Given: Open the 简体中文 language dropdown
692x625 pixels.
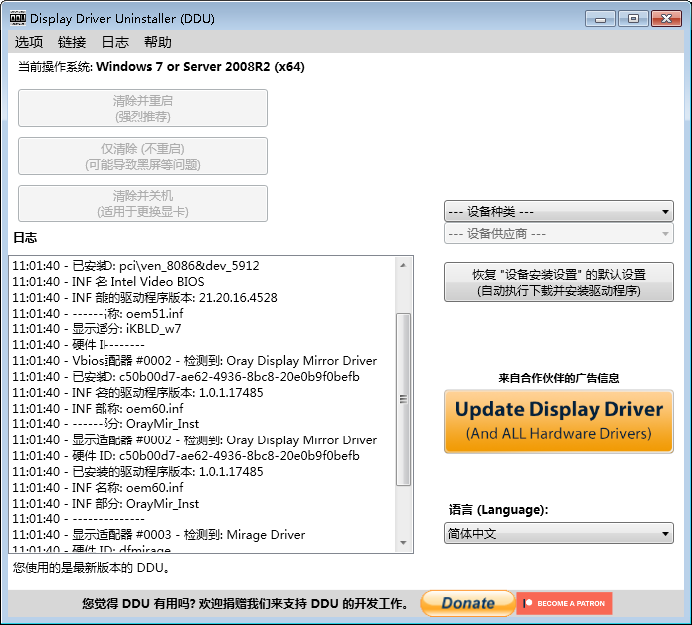Looking at the screenshot, I should point(559,534).
